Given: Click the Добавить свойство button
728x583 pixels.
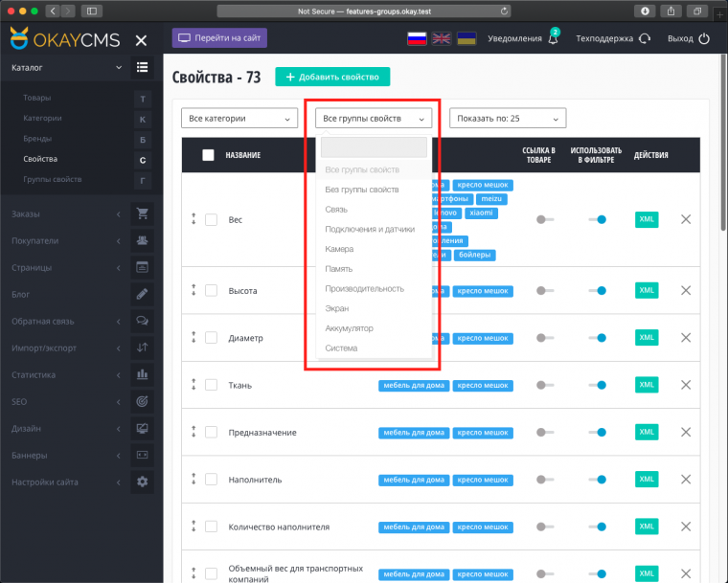Looking at the screenshot, I should (332, 78).
